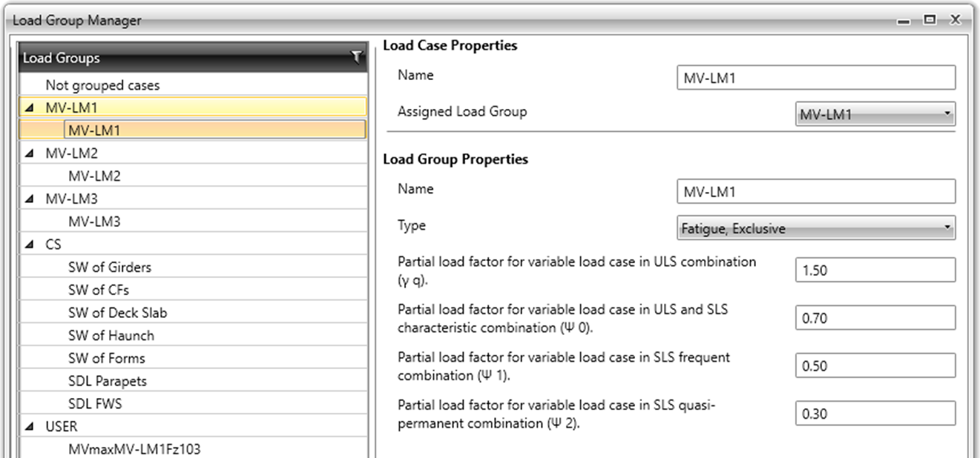Open the Assigned Load Group dropdown

875,114
